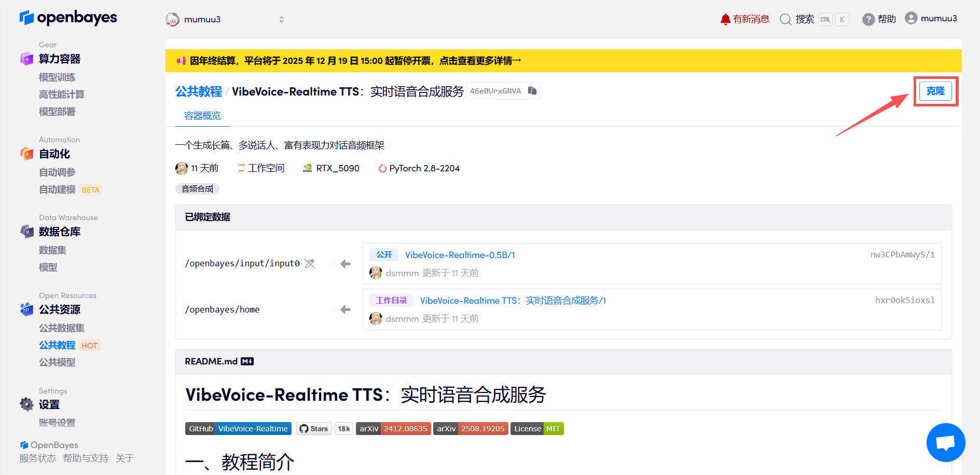Click the arrow icon next to /openbayes/input/input0
This screenshot has height=475, width=980.
coord(346,264)
